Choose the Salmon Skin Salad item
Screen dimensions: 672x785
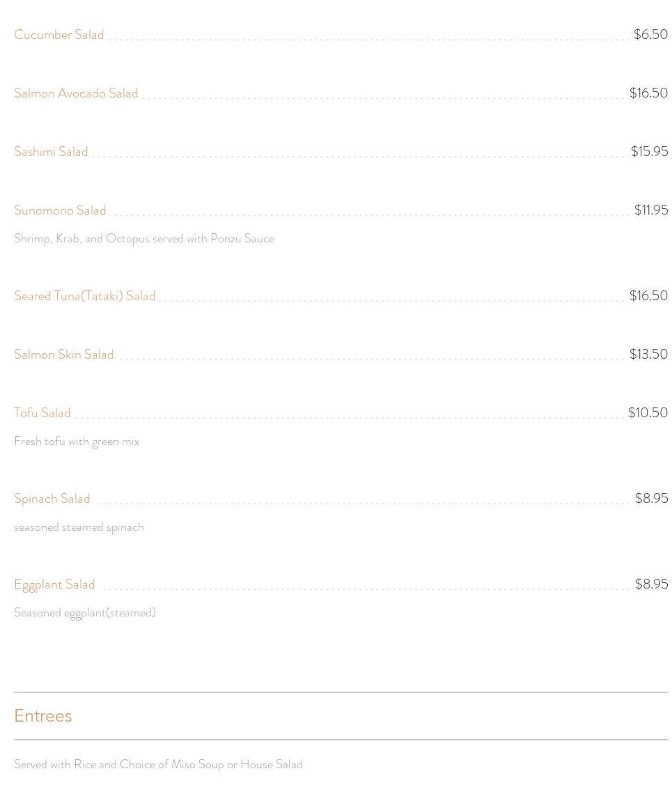click(64, 355)
